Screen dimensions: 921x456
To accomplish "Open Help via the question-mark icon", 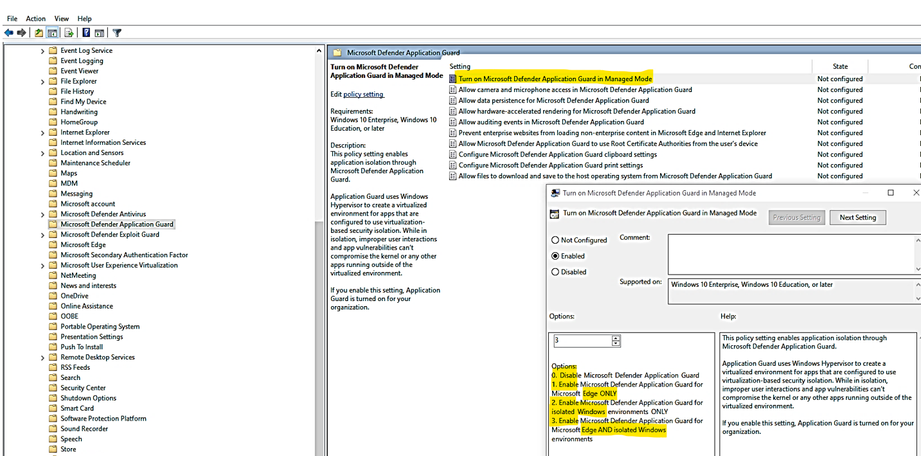I will pos(86,33).
